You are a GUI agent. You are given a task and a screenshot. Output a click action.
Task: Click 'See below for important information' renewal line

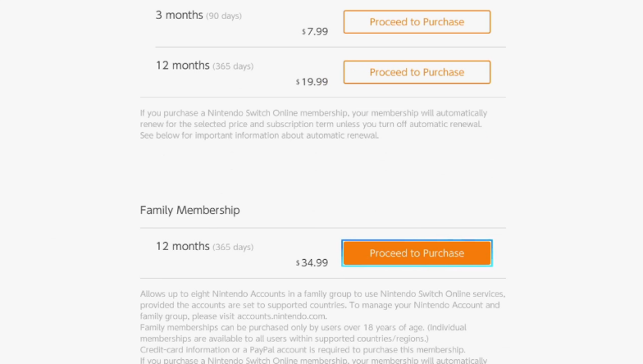click(x=259, y=135)
